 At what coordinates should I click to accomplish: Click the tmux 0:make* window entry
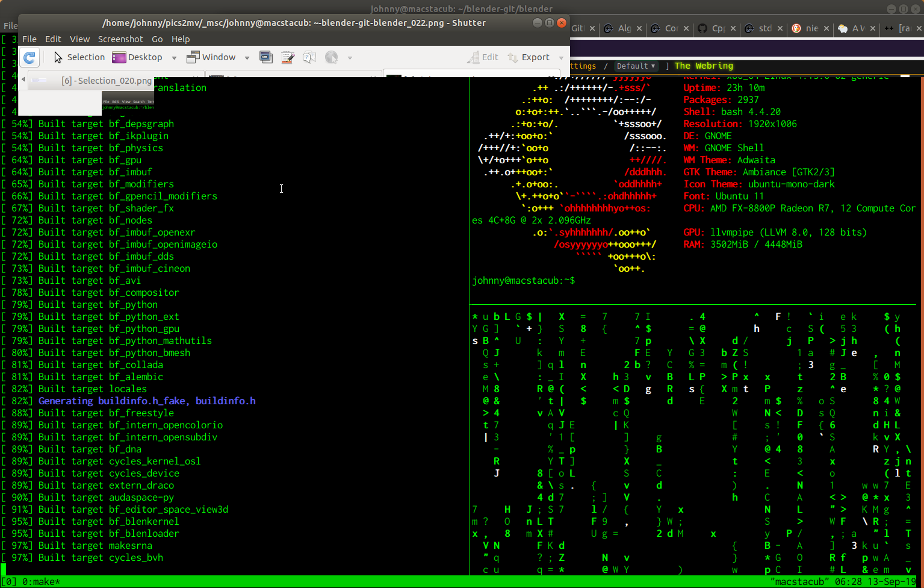coord(41,582)
